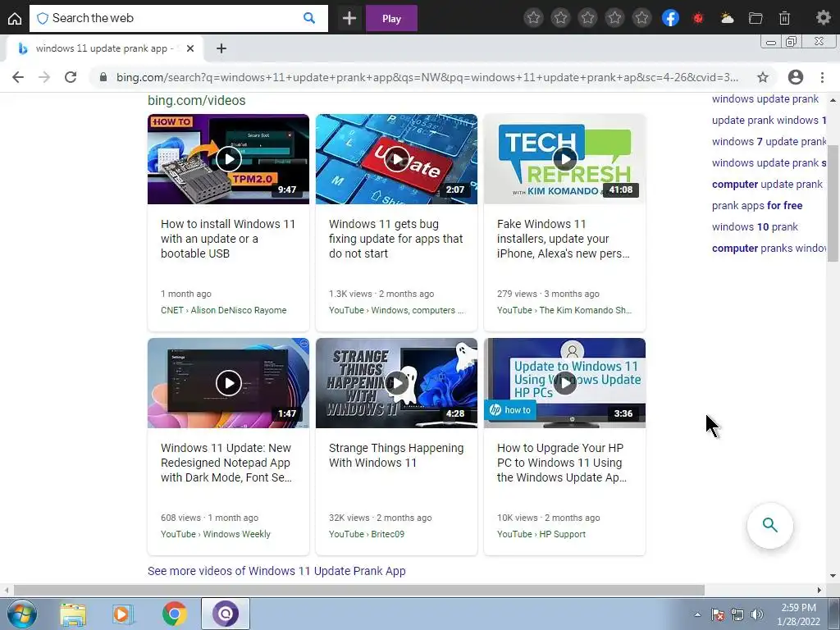Screen dimensions: 840x630
Task: Play the HP how to upgrade video thumbnail
Action: click(564, 383)
